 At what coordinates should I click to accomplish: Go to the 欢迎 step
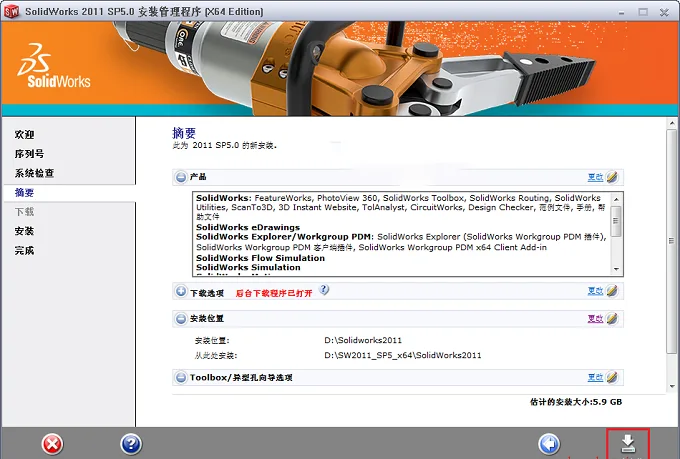[24, 134]
